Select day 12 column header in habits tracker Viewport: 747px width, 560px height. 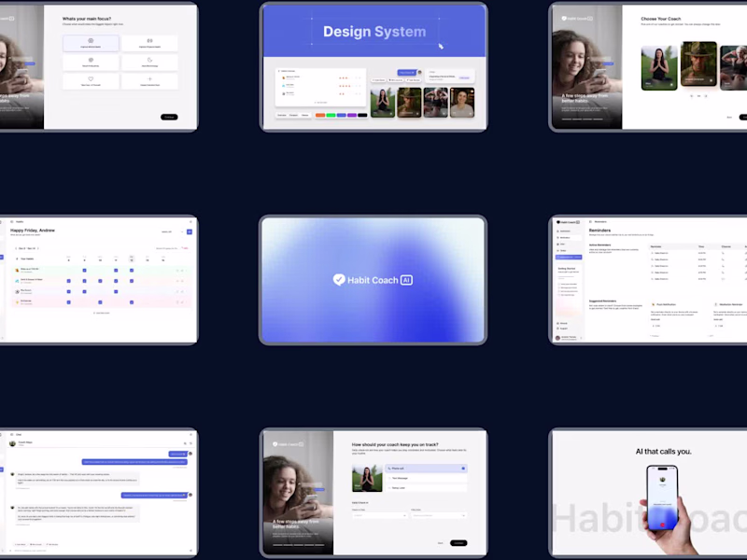(132, 259)
